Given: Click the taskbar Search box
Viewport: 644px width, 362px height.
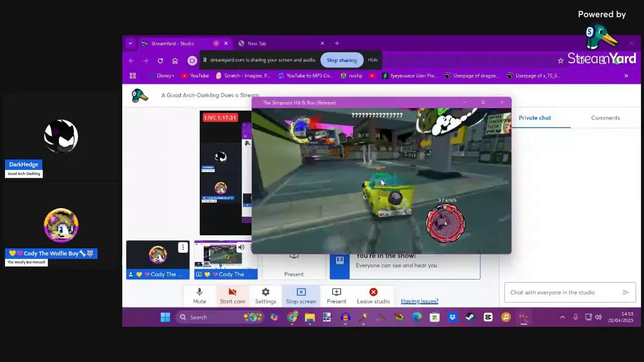Looking at the screenshot, I should [220, 317].
